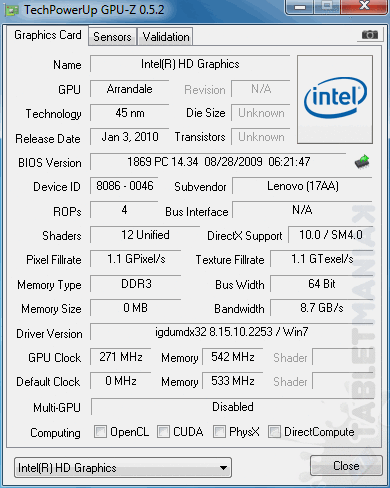Click the BIOS save chip icon
This screenshot has width=390, height=488.
362,162
